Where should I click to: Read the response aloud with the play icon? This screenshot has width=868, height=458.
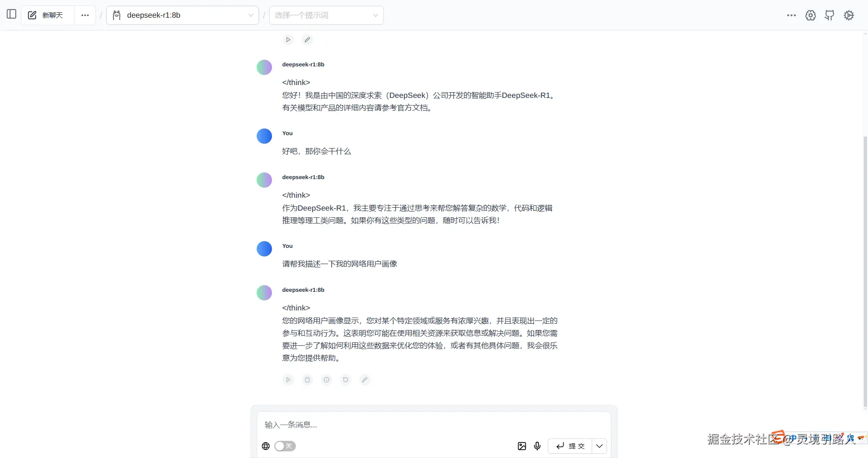[288, 380]
